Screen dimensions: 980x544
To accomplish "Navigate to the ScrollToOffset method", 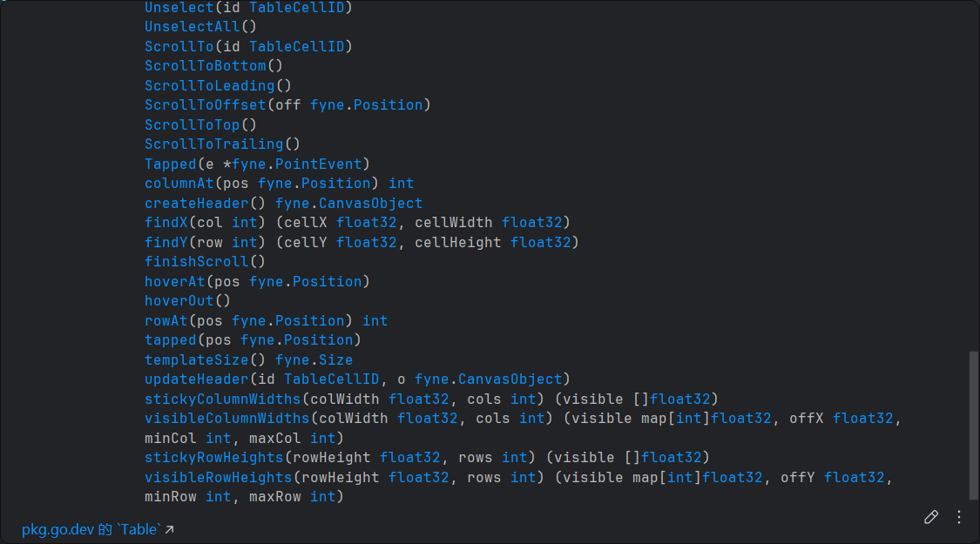I will pyautogui.click(x=206, y=104).
